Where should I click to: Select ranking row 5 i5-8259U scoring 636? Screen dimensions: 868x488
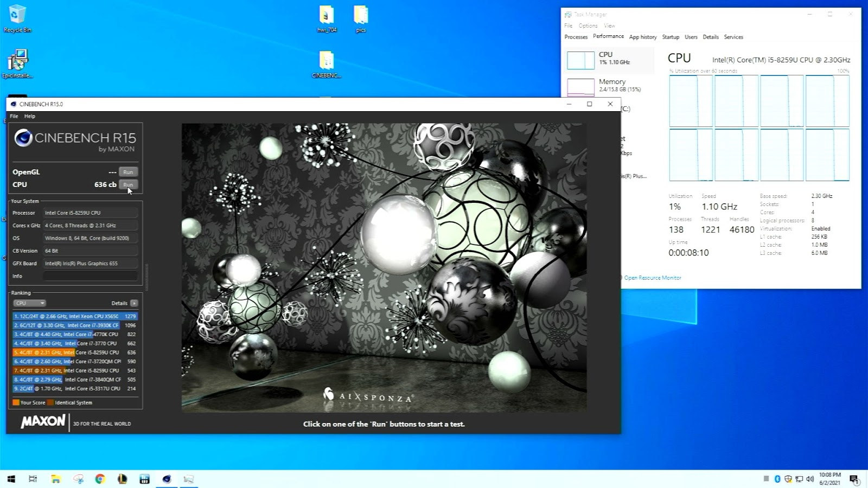click(x=75, y=352)
